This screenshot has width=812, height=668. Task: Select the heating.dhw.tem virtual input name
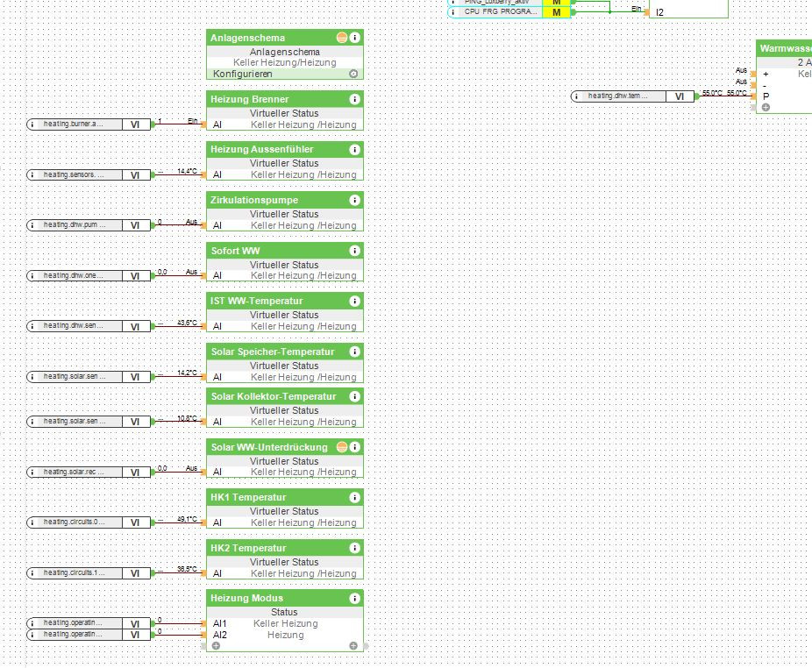[617, 96]
